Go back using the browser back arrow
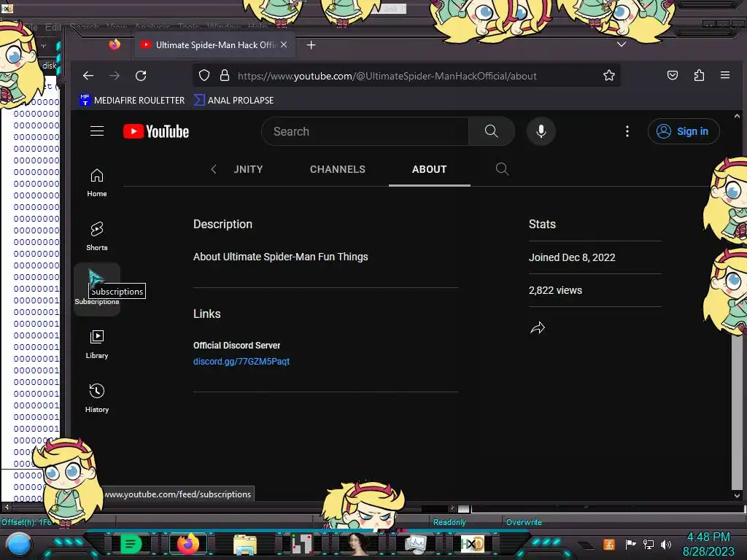 88,76
